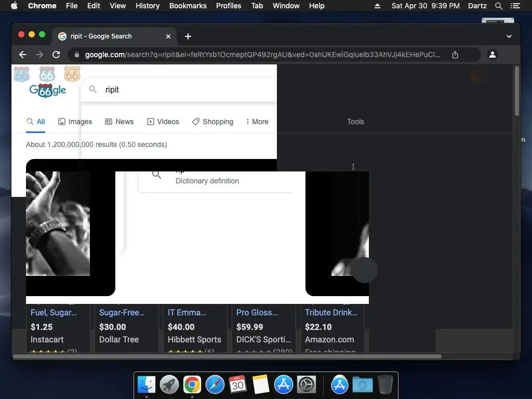The image size is (532, 399).
Task: Close the ripit - Google Search tab
Action: 168,36
